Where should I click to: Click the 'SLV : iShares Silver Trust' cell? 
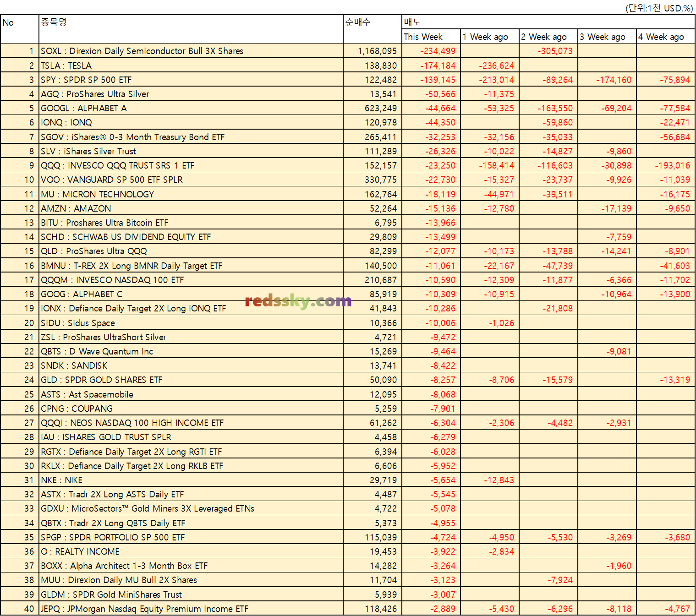191,151
